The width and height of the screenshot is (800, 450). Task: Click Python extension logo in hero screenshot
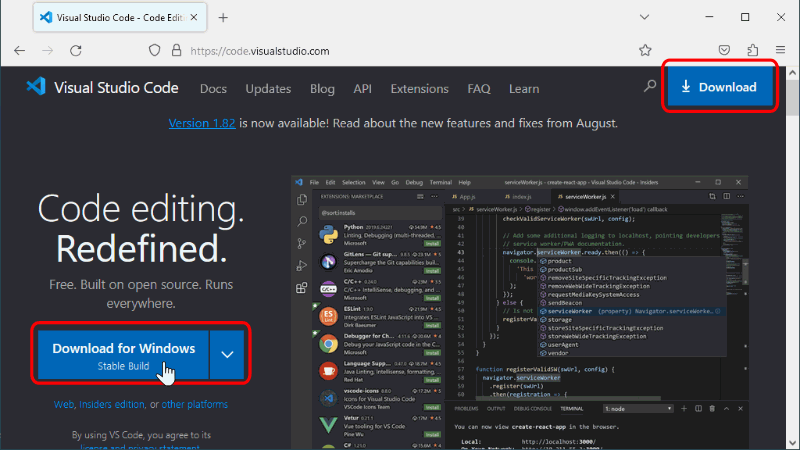pos(329,235)
